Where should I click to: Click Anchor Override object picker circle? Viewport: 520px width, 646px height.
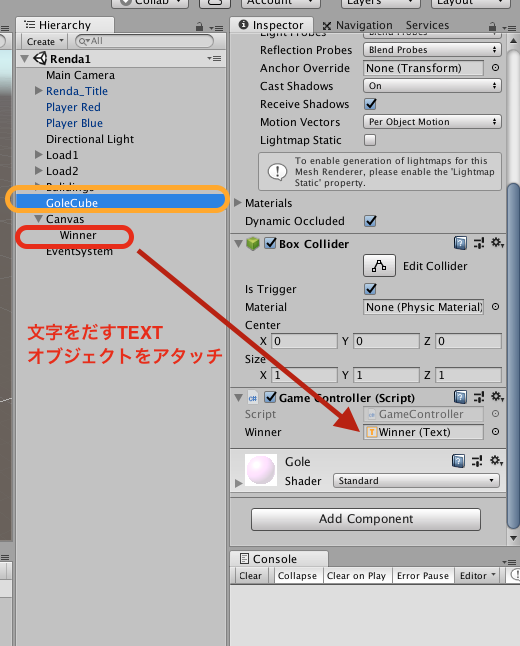pos(495,68)
